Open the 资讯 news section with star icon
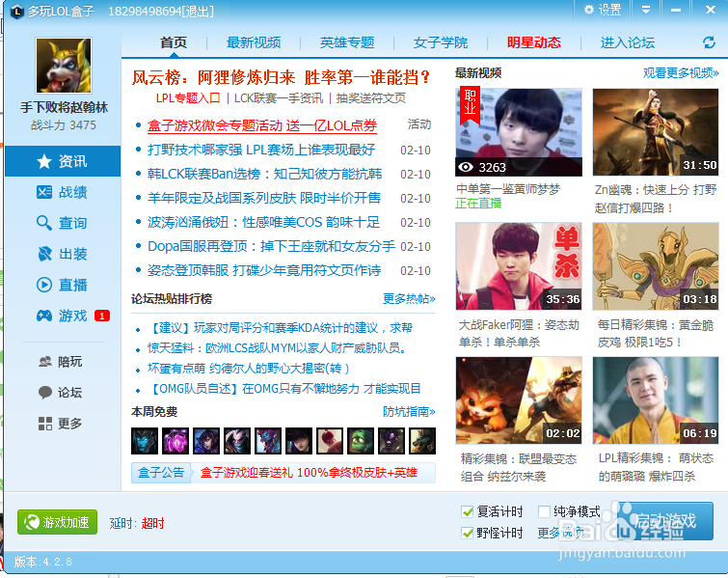The height and width of the screenshot is (578, 728). coord(63,161)
